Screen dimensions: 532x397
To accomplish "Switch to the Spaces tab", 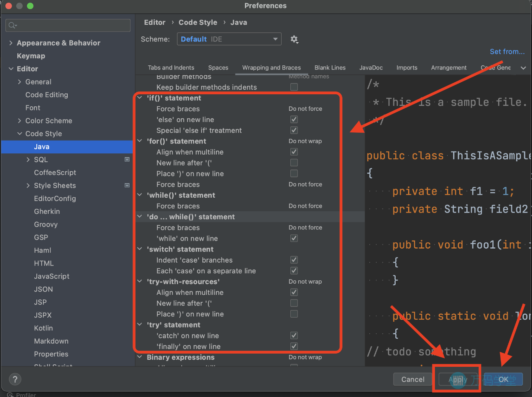I will click(218, 68).
